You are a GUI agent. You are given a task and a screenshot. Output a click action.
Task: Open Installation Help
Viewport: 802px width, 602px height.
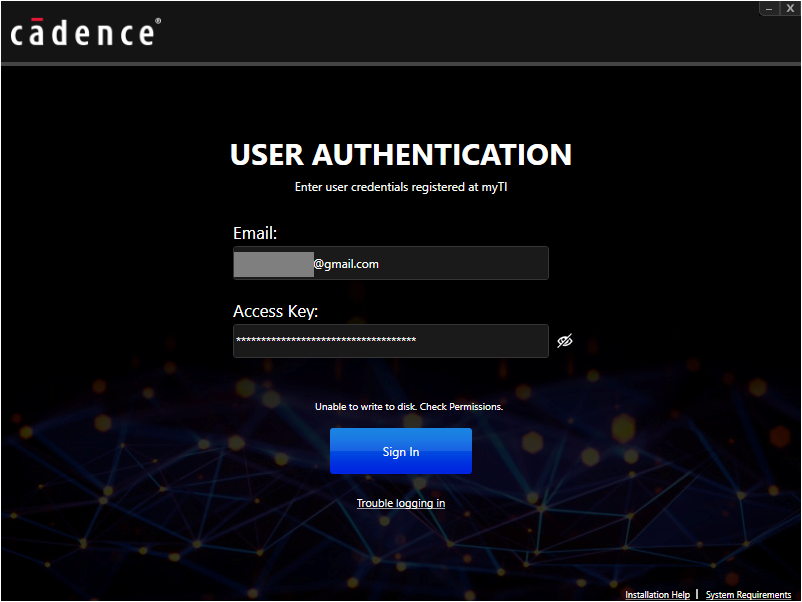coord(657,594)
